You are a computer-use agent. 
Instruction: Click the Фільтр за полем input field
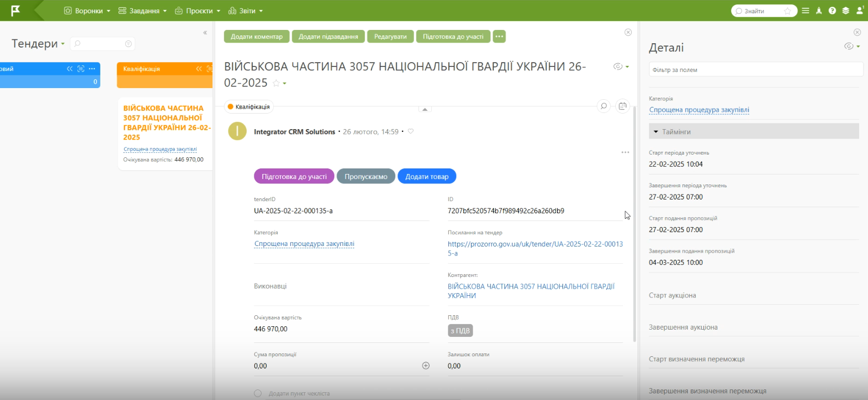(755, 70)
